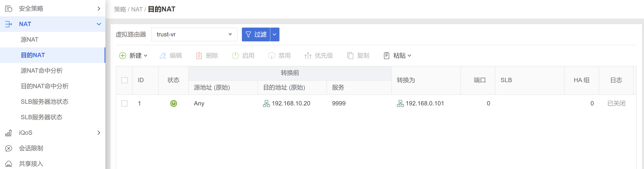Click service value 9999

click(339, 103)
